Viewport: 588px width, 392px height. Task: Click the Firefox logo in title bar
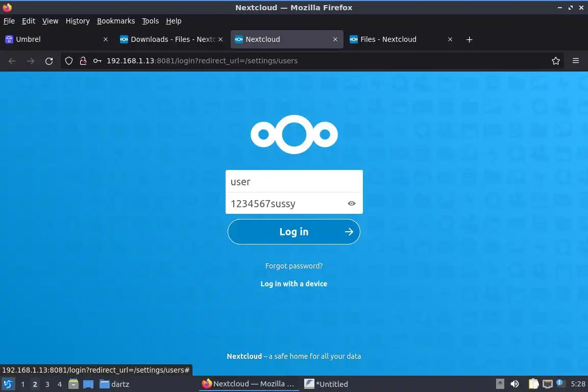[7, 8]
